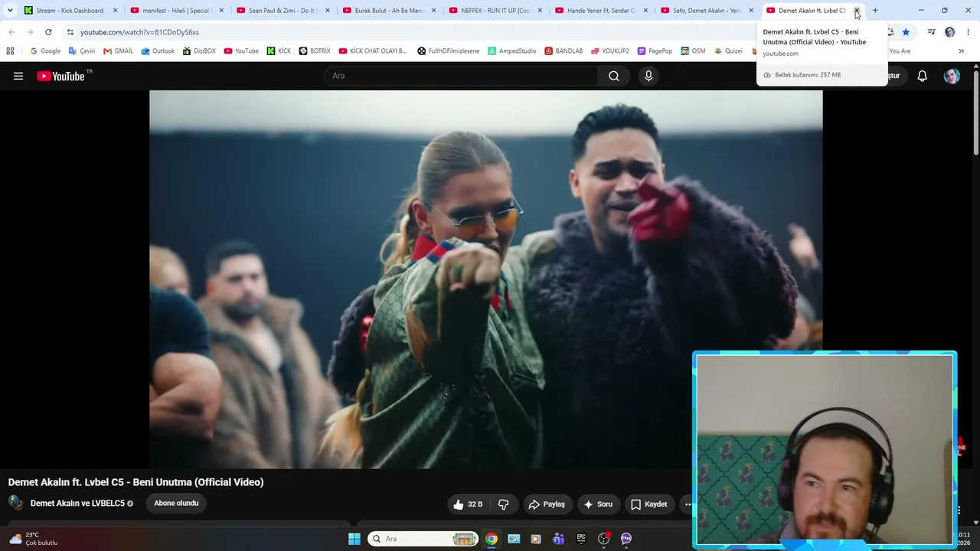980x551 pixels.
Task: Save the video with Kaydet
Action: (648, 504)
